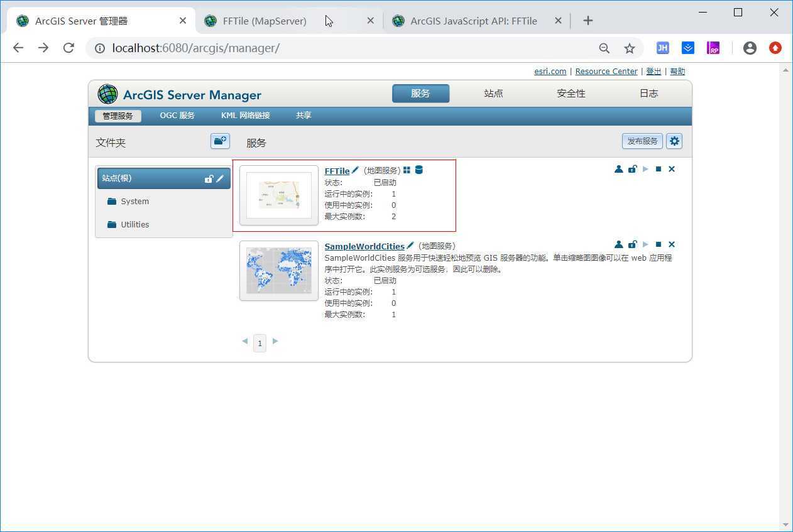The width and height of the screenshot is (793, 532).
Task: Click FFTile's database icon
Action: [x=419, y=170]
